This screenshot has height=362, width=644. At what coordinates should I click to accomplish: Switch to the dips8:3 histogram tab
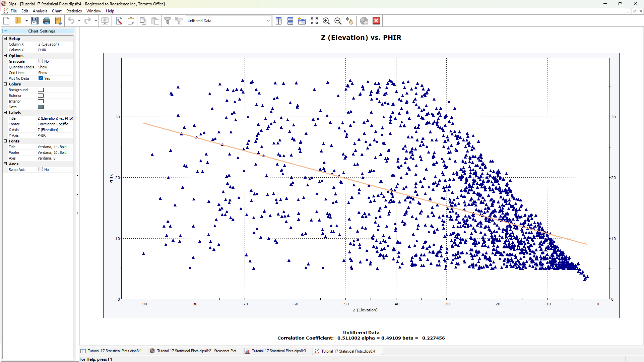pos(275,351)
